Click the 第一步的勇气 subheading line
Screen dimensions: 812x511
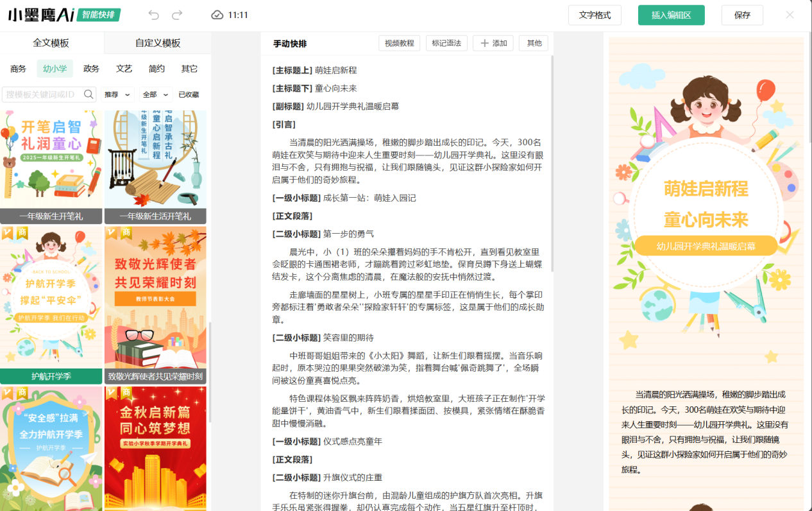tap(323, 234)
